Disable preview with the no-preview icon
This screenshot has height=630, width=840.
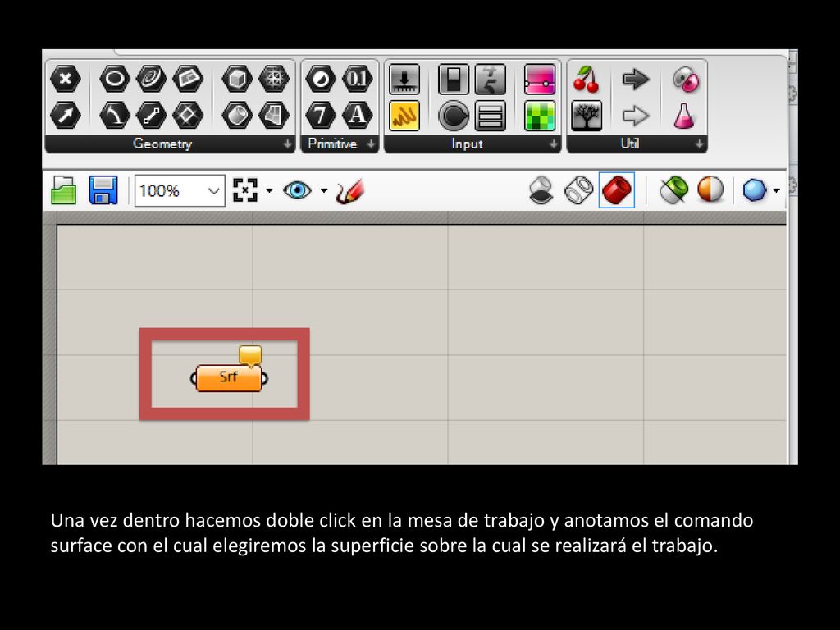point(541,190)
